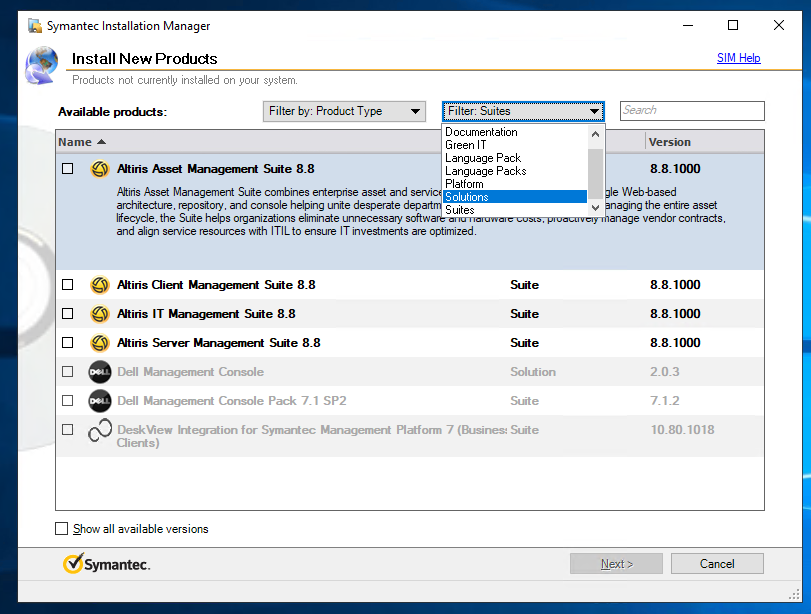Click the DeskView Integration product icon
Image resolution: width=811 pixels, height=614 pixels.
99,430
